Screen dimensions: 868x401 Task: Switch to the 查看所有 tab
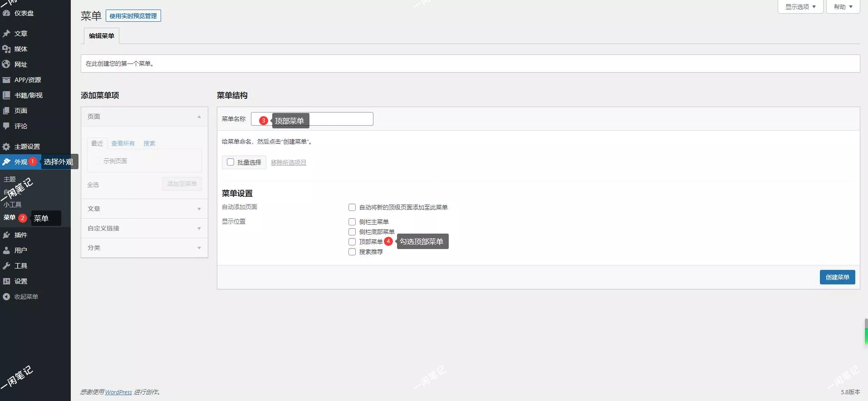tap(123, 143)
